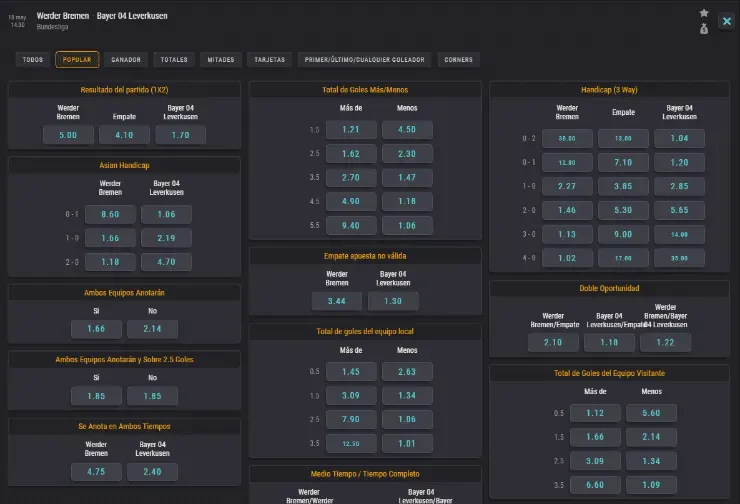Collapse the Asian Handicap market header
Image resolution: width=740 pixels, height=504 pixels.
(124, 165)
